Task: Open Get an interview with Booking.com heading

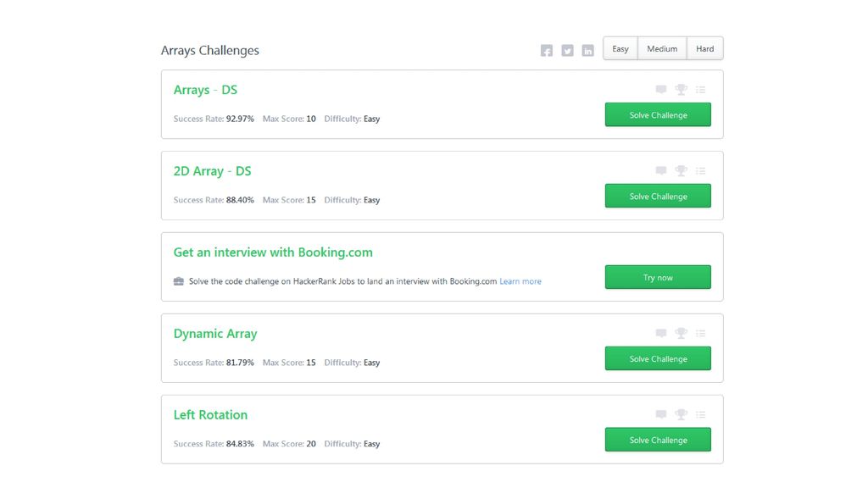Action: [x=273, y=252]
